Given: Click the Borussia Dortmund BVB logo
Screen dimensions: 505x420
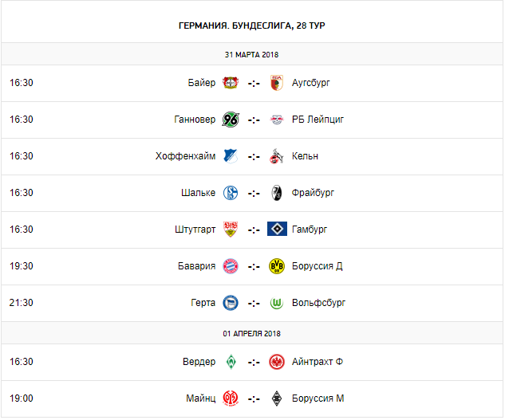Looking at the screenshot, I should click(x=277, y=266).
